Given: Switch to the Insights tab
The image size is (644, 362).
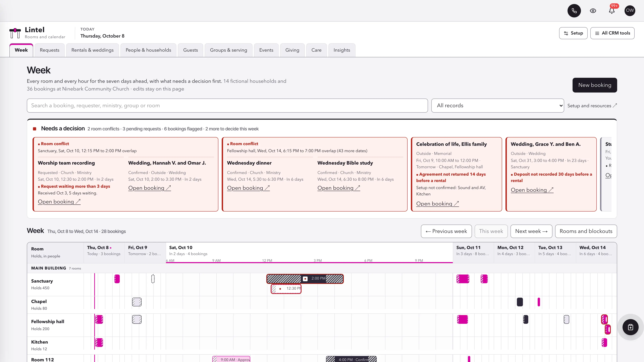Looking at the screenshot, I should click(342, 50).
